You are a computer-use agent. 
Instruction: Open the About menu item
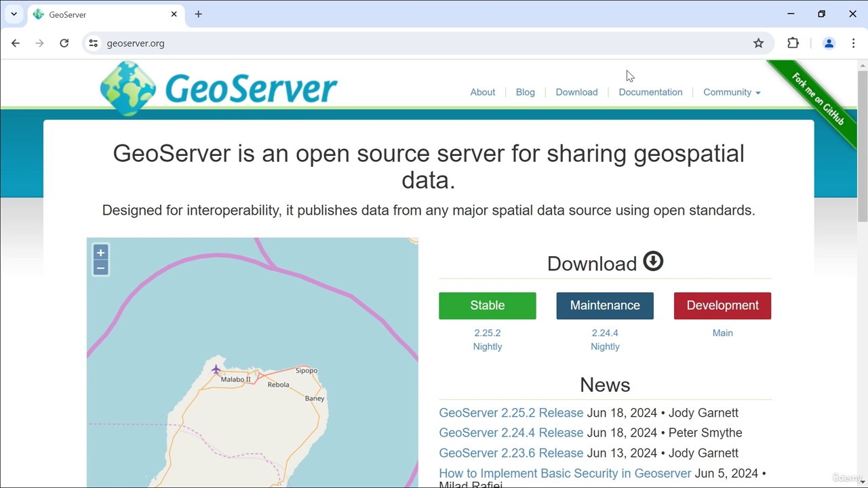(x=483, y=92)
